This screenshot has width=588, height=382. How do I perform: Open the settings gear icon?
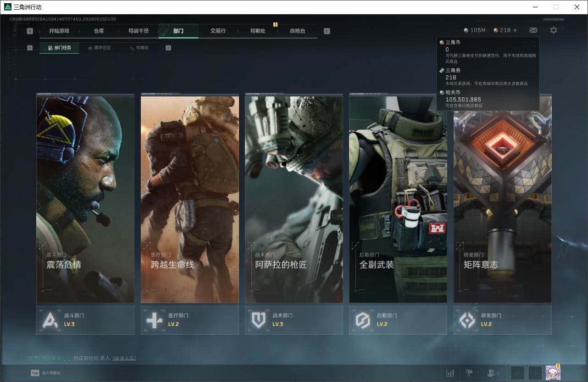554,30
